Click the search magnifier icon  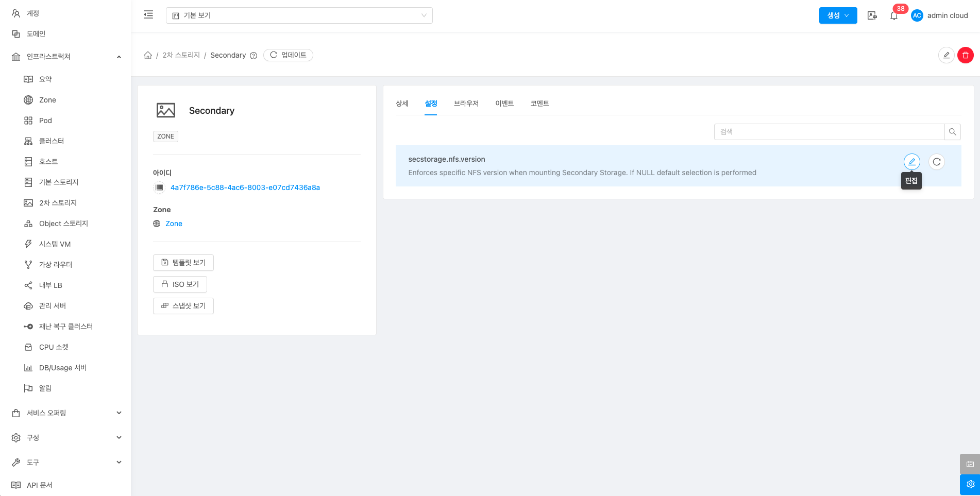(952, 132)
